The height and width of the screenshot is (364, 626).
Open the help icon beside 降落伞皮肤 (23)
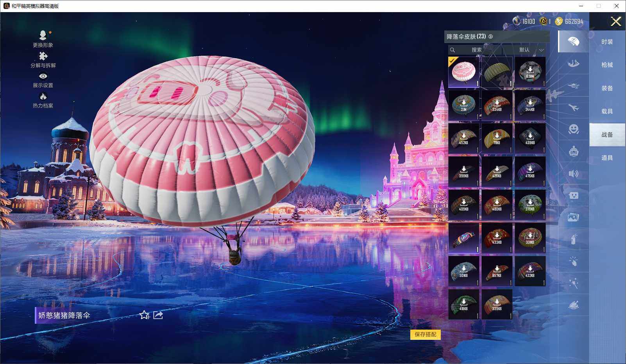coord(491,37)
